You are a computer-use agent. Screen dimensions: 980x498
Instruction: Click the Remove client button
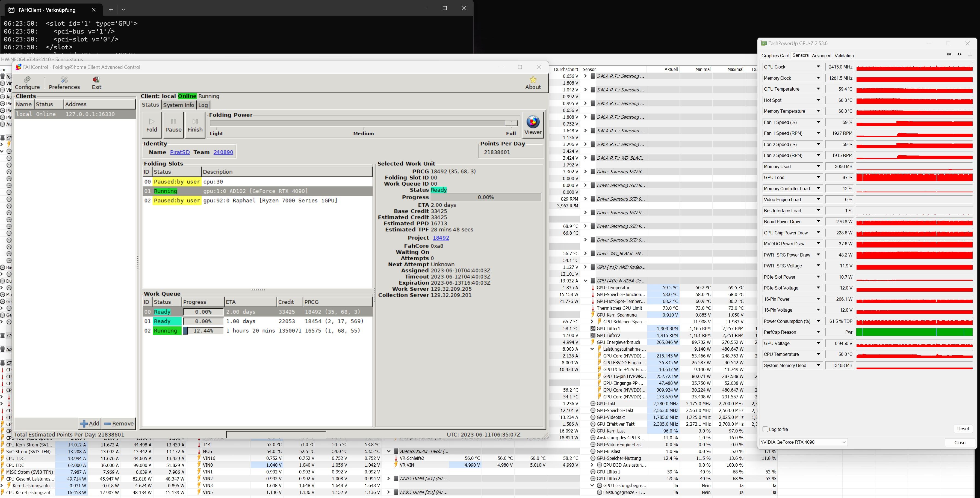point(119,424)
